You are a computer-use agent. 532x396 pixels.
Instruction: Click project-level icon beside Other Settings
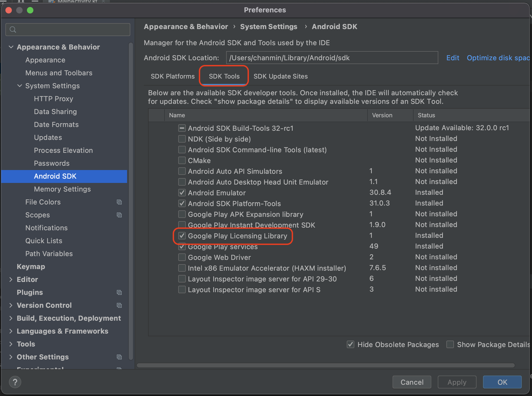pyautogui.click(x=119, y=357)
